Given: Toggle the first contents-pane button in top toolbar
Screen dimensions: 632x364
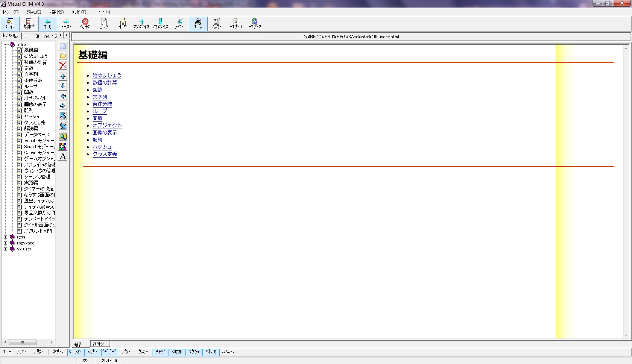Looking at the screenshot, I should [10, 24].
